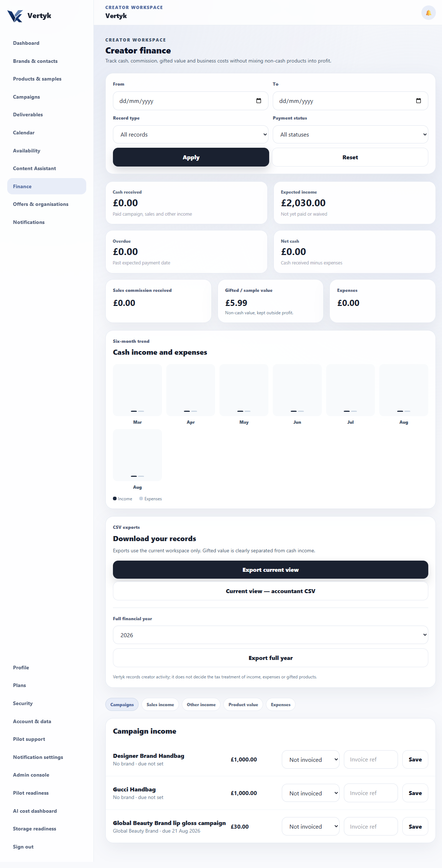Viewport: 442px width, 868px height.
Task: Click Export full year
Action: (x=271, y=658)
